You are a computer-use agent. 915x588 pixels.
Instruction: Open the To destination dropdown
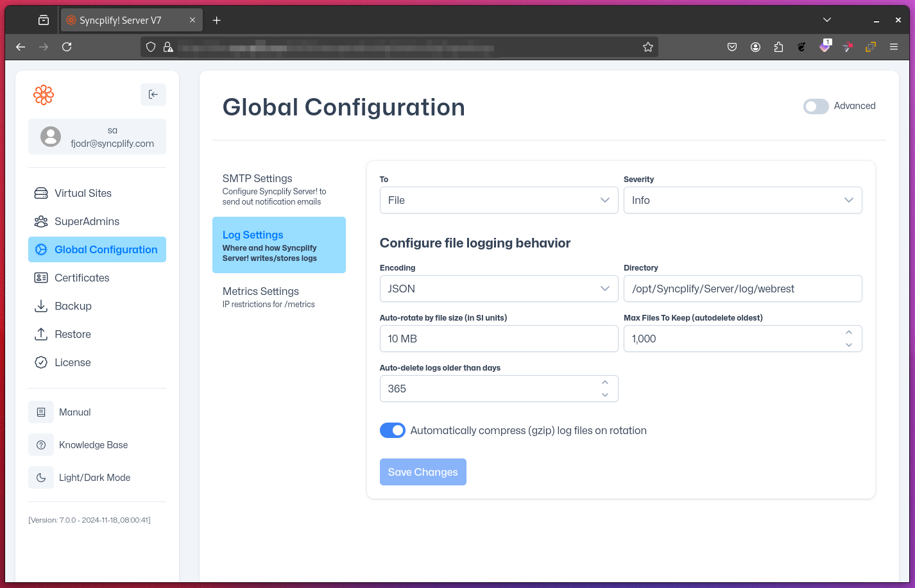[x=499, y=200]
